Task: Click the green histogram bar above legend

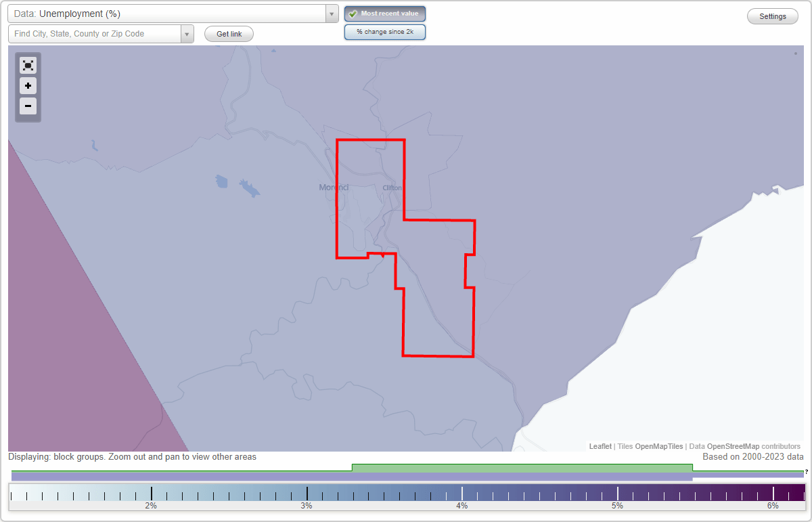Action: [522, 468]
